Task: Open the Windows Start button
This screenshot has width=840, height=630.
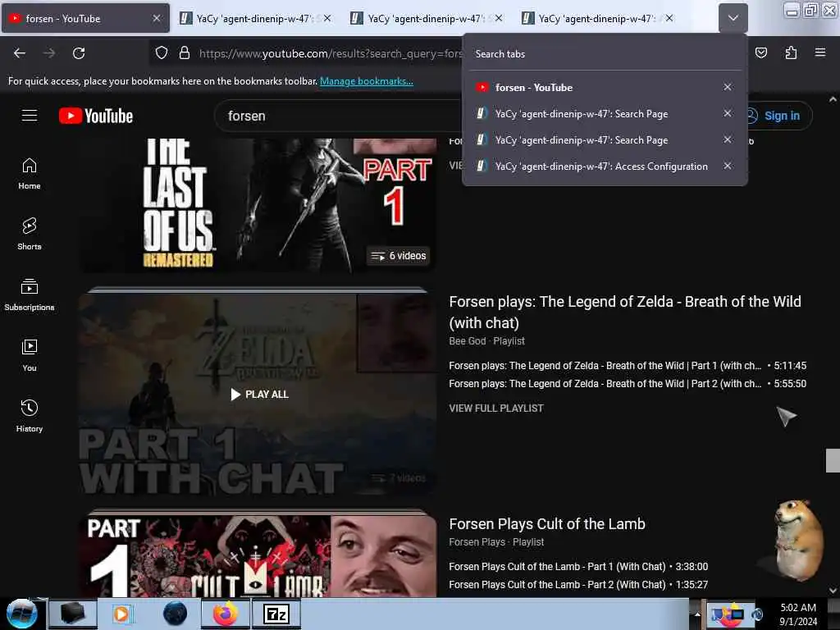Action: (x=22, y=614)
